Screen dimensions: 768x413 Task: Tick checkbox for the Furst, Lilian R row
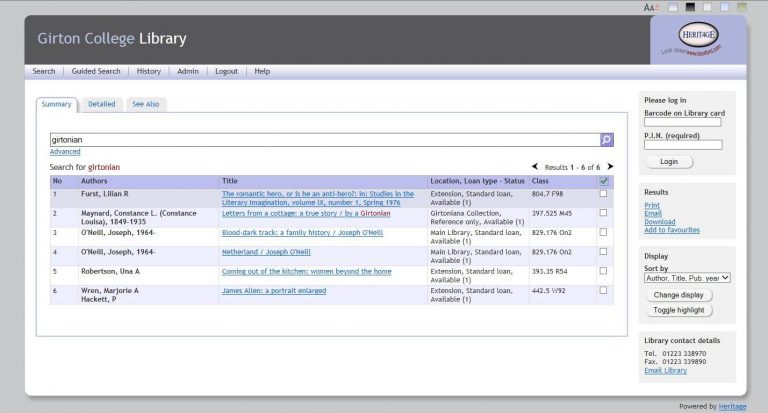602,194
